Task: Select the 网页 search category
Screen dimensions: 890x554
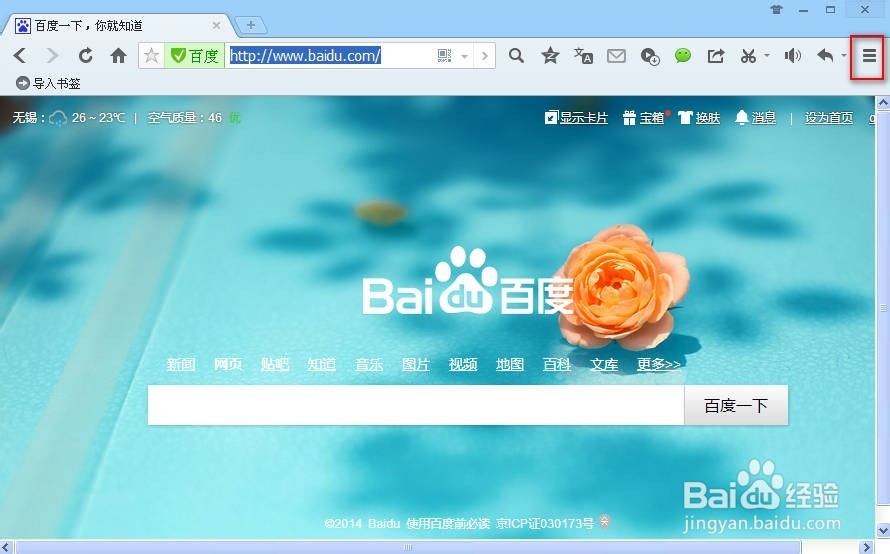Action: click(228, 364)
